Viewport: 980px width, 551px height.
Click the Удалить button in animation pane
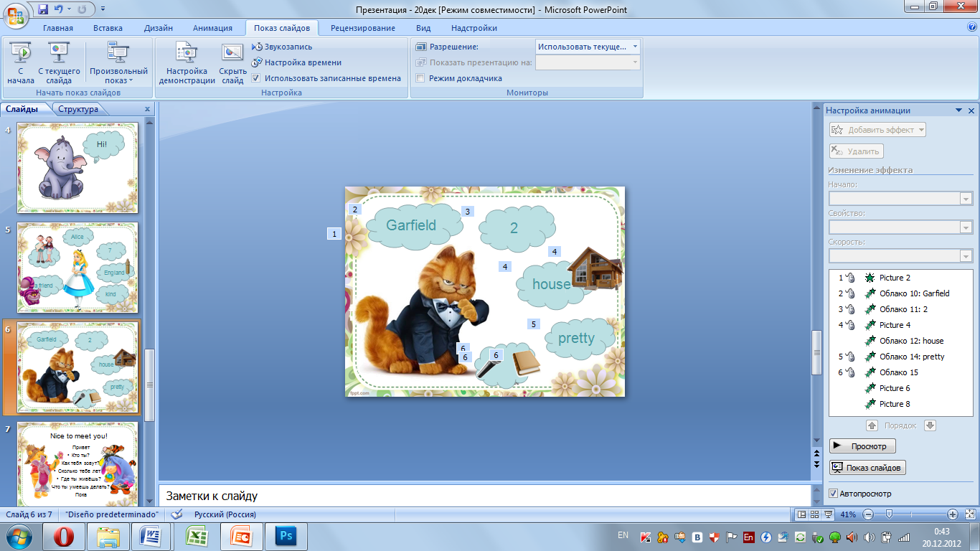point(856,151)
